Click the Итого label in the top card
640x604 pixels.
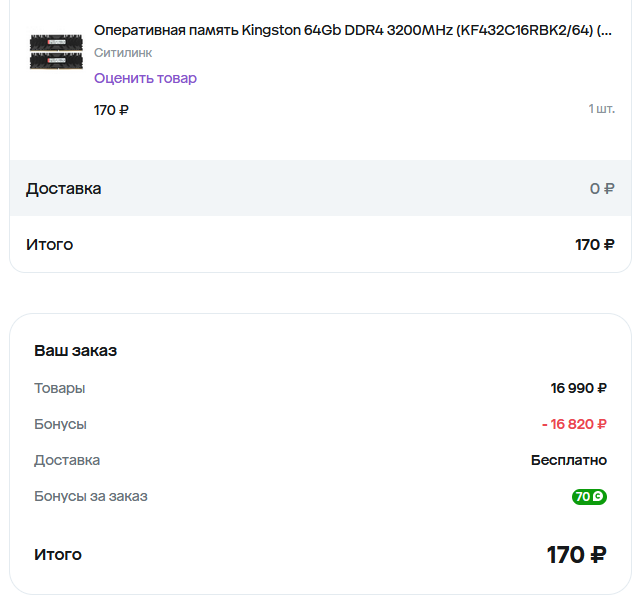[x=49, y=244]
